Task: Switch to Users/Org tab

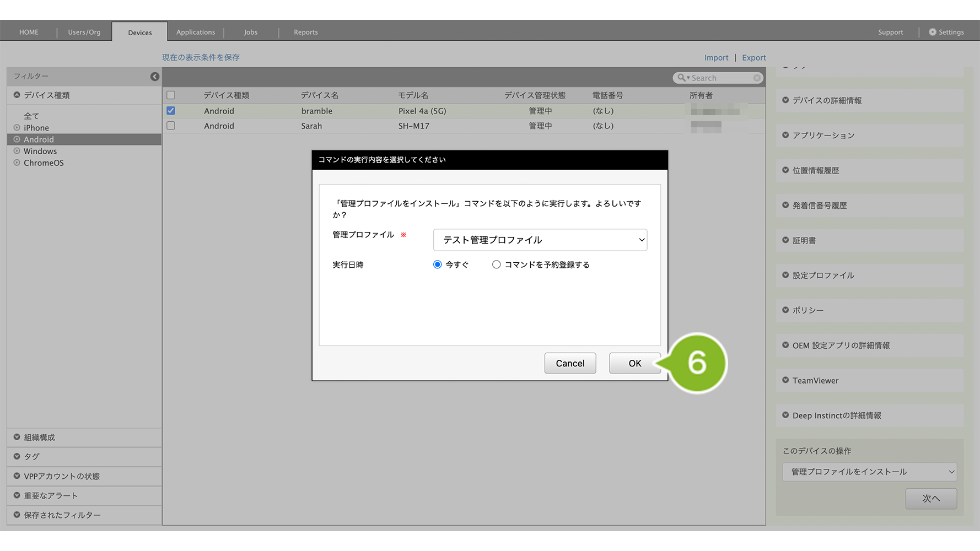Action: (84, 32)
